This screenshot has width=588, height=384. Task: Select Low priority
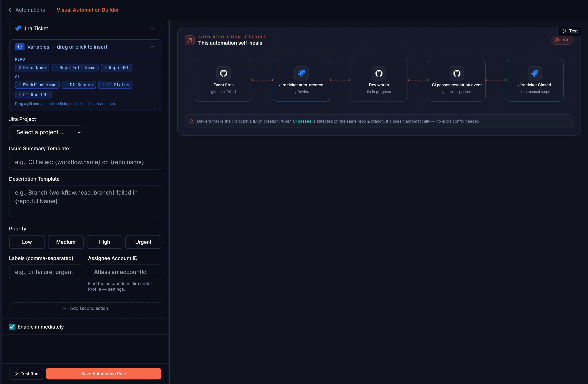[27, 242]
